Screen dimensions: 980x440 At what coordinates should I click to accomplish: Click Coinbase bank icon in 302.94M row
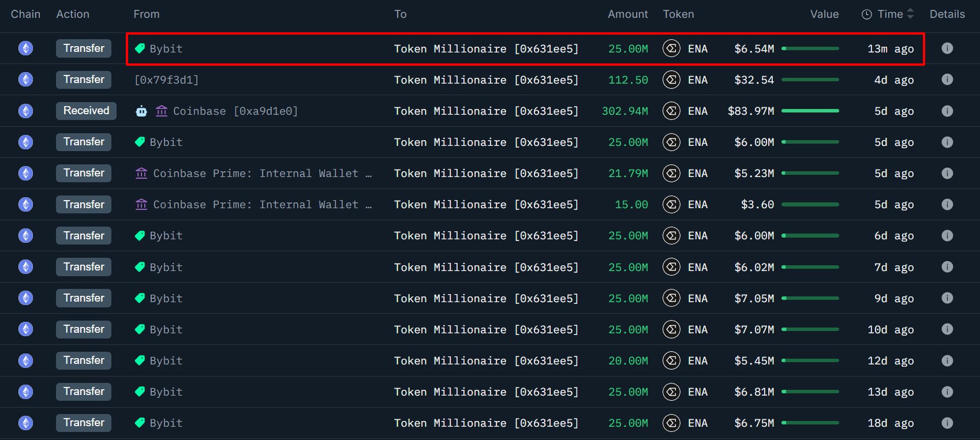162,111
